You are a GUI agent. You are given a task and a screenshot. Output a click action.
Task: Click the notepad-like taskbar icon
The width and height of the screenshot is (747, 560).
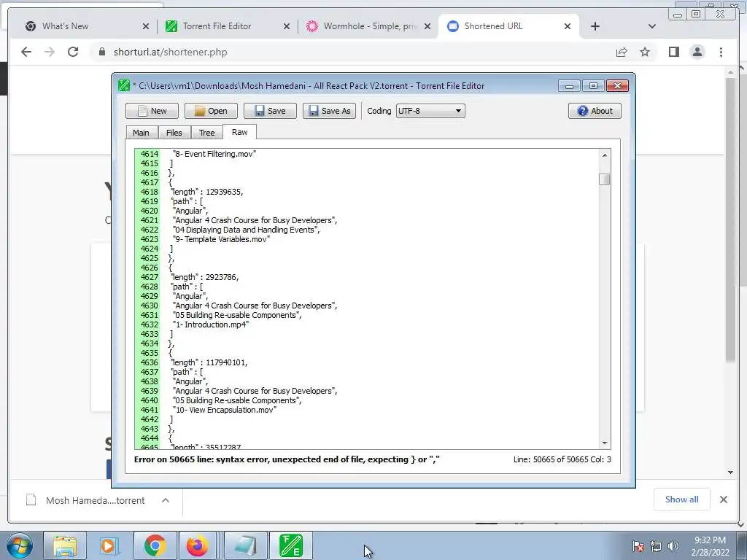245,545
